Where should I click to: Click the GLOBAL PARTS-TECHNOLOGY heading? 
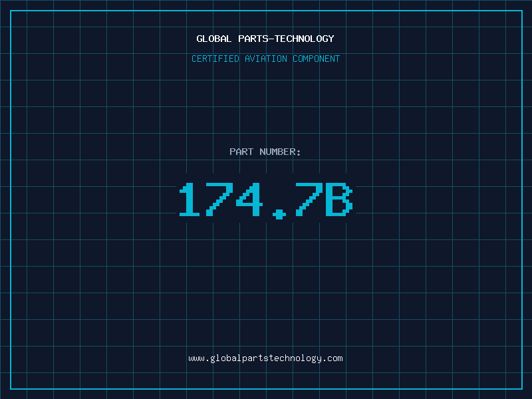(265, 39)
